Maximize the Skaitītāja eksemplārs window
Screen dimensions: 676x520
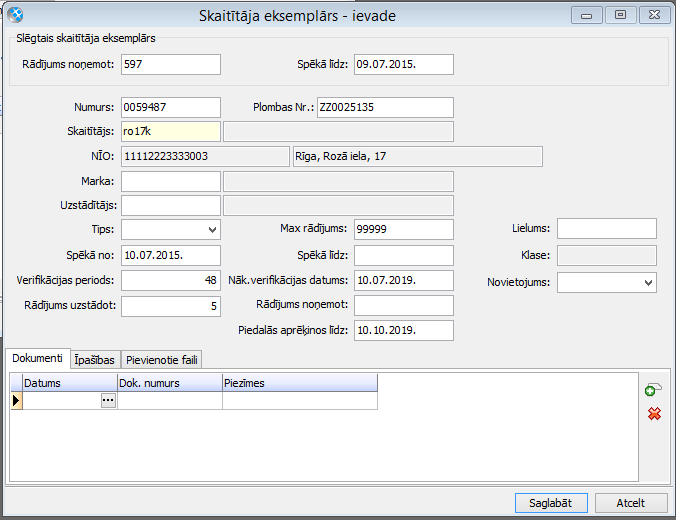(620, 15)
